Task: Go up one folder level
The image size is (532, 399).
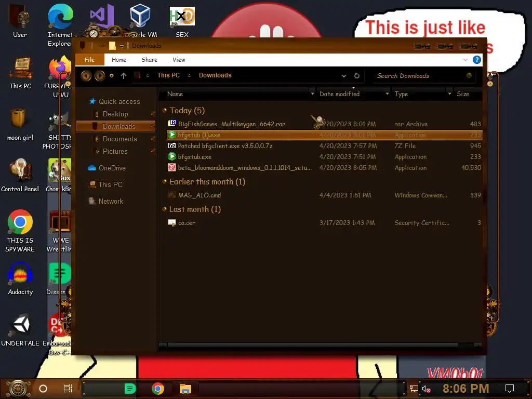Action: pyautogui.click(x=124, y=76)
